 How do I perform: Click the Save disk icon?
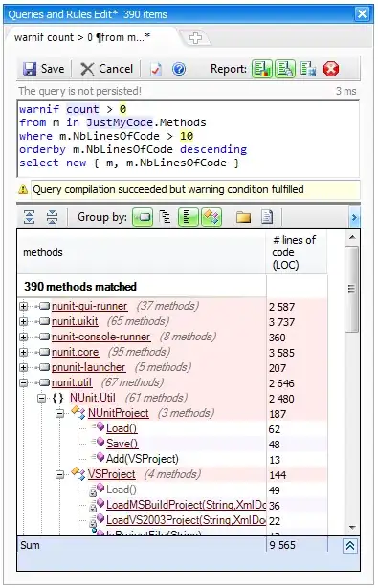click(30, 69)
